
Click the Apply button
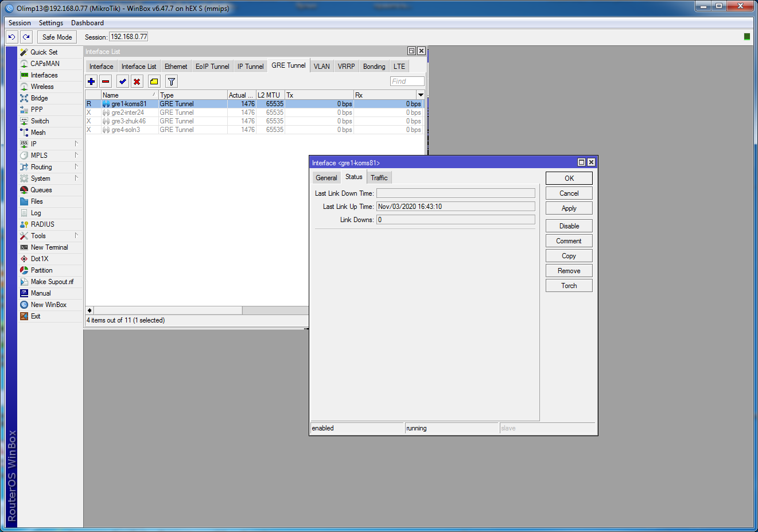[x=569, y=208]
